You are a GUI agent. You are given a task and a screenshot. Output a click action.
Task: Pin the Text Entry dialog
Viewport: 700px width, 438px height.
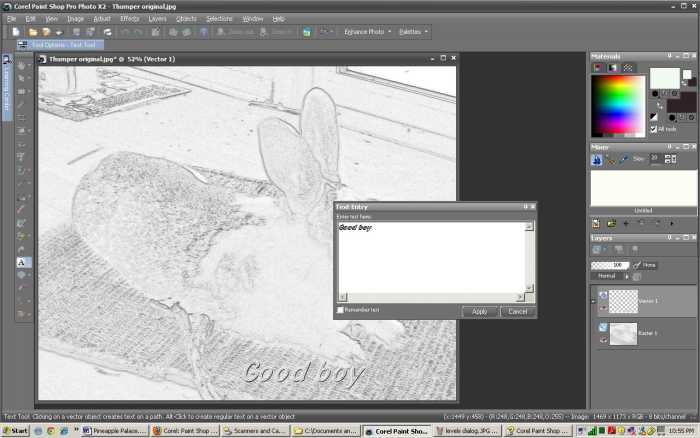(525, 207)
